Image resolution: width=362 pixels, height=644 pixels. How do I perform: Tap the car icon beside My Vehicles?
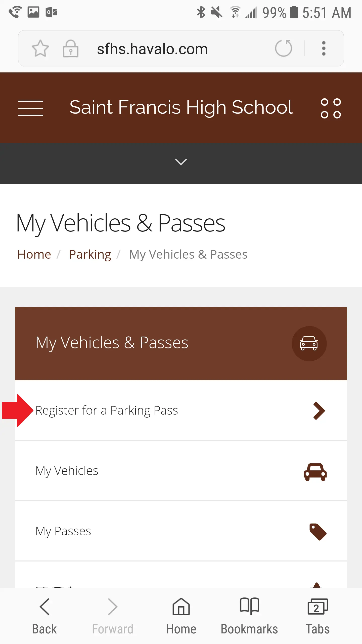coord(315,472)
